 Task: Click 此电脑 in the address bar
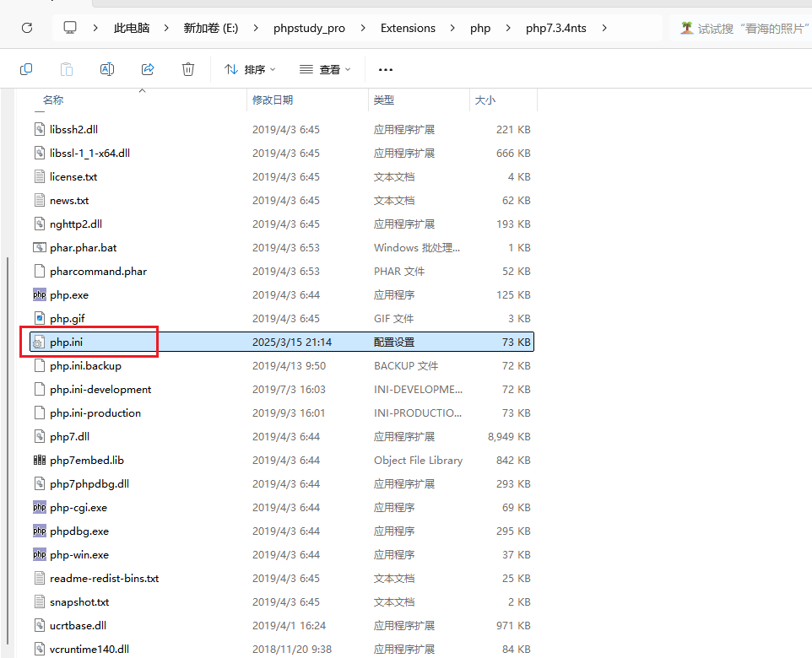[132, 27]
